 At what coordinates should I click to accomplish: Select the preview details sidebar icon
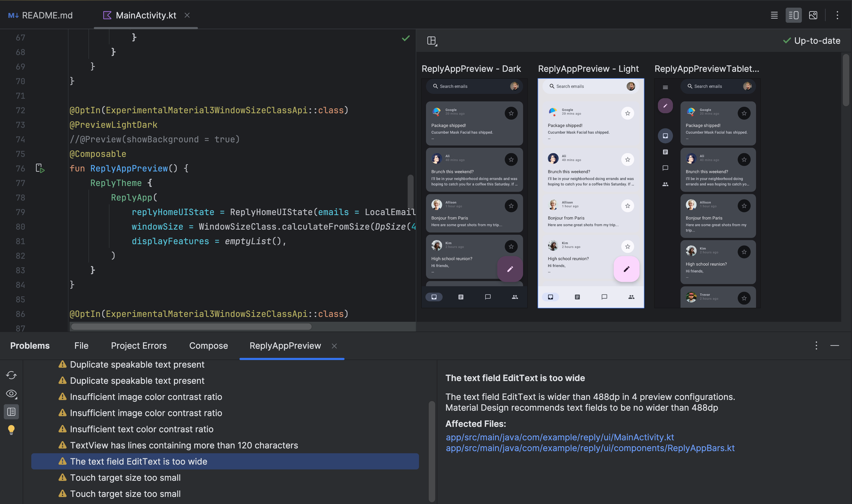click(x=11, y=411)
